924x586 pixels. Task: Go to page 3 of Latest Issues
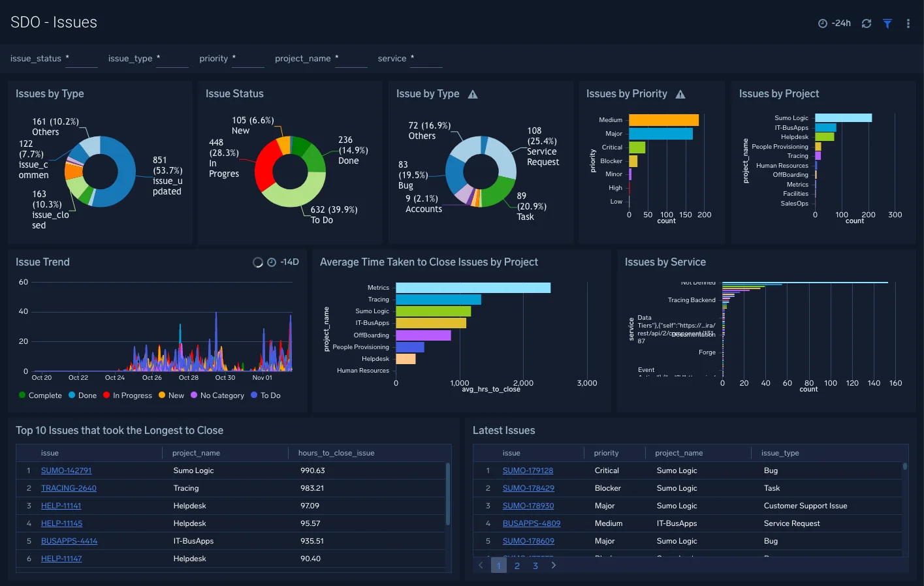point(535,565)
